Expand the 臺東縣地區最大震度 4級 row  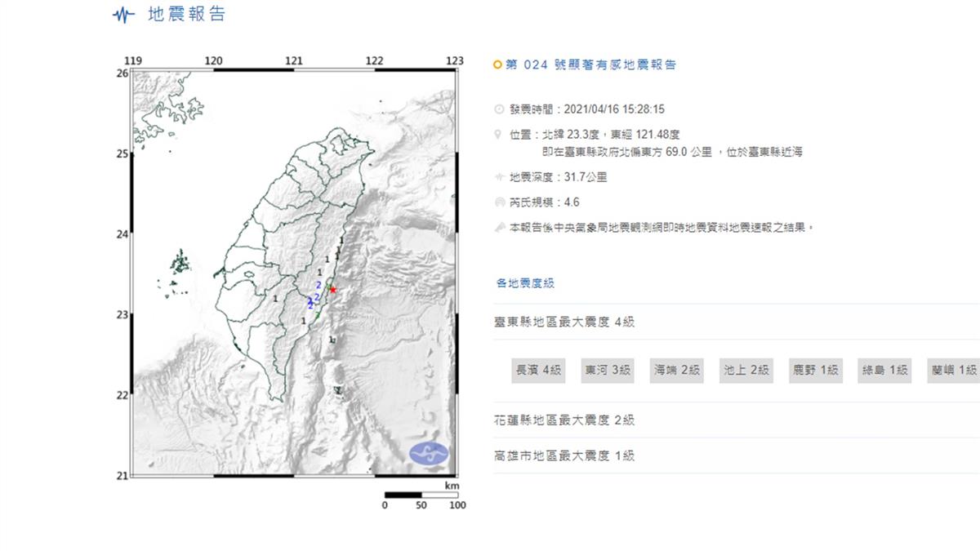(564, 322)
